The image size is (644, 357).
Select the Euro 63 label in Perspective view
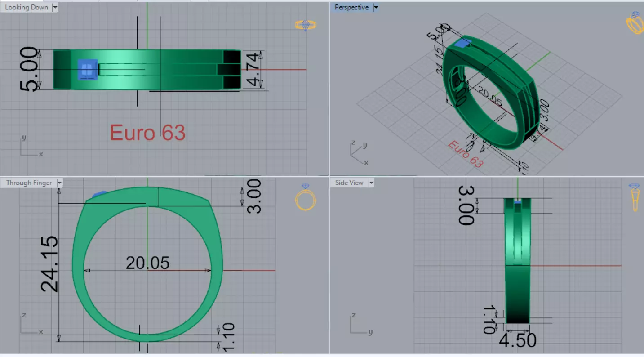point(466,154)
